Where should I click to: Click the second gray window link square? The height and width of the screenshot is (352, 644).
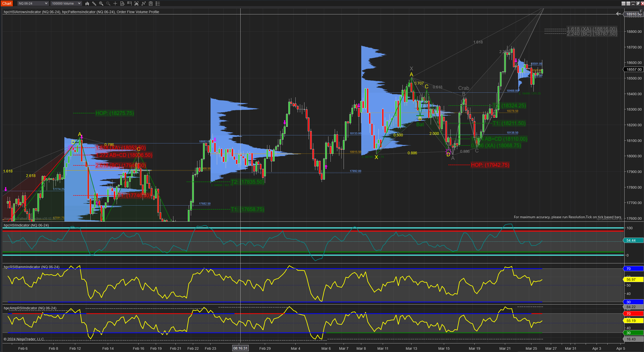628,3
